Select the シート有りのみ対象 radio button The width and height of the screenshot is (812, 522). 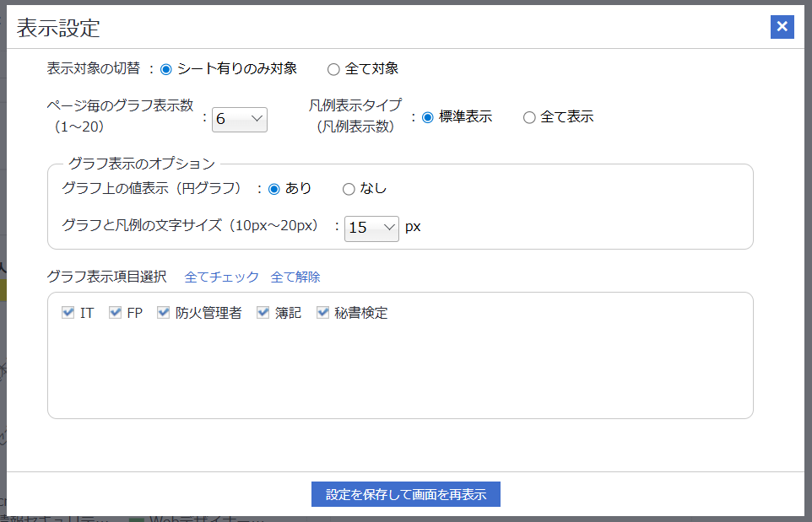point(165,68)
